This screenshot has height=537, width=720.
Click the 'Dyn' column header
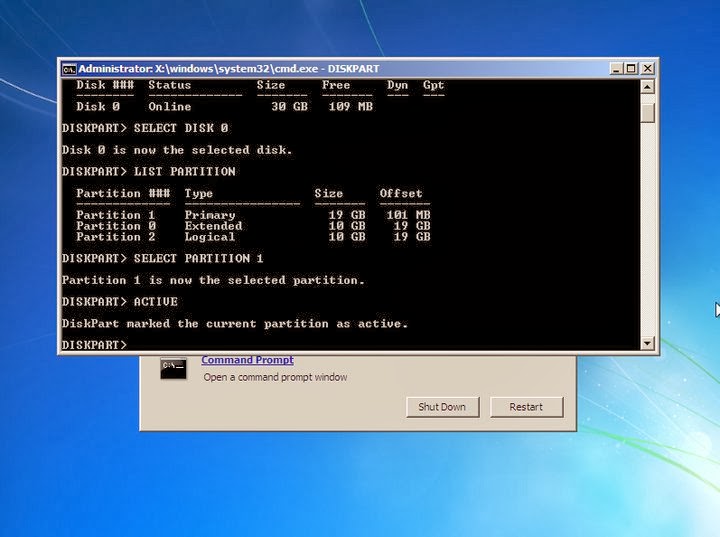point(397,85)
